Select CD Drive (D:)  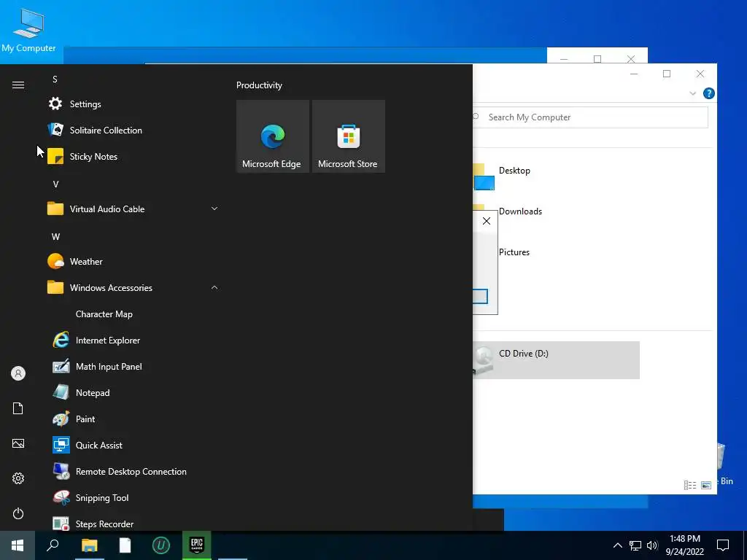pyautogui.click(x=556, y=360)
